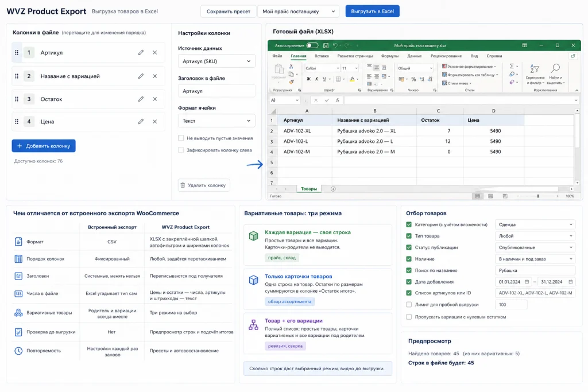Open the Формат ячейки Текст dropdown
The image size is (588, 392).
click(216, 121)
